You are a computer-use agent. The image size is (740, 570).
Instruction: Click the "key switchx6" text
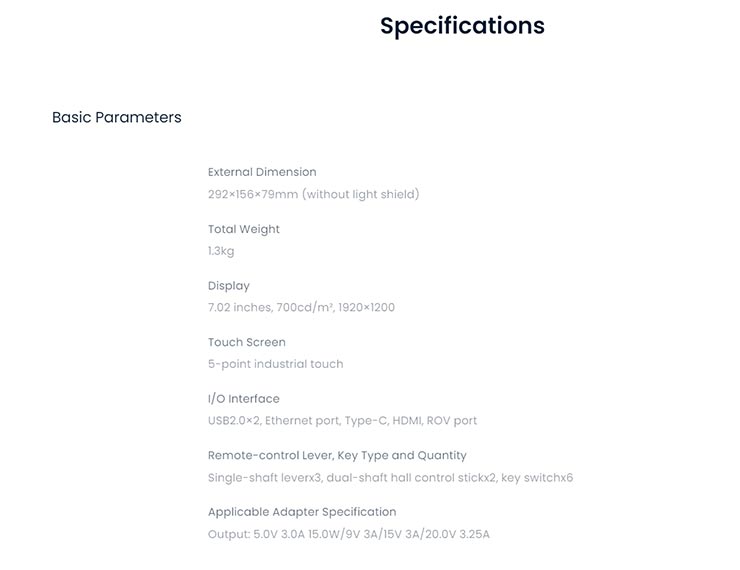click(537, 478)
